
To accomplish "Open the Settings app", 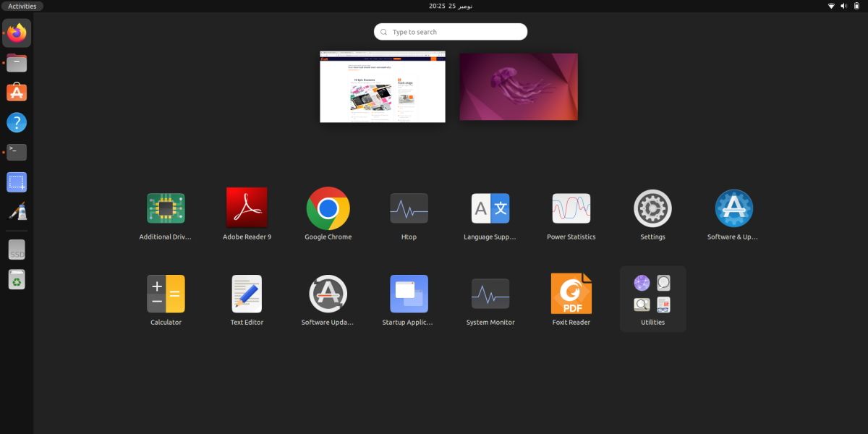I will 652,208.
